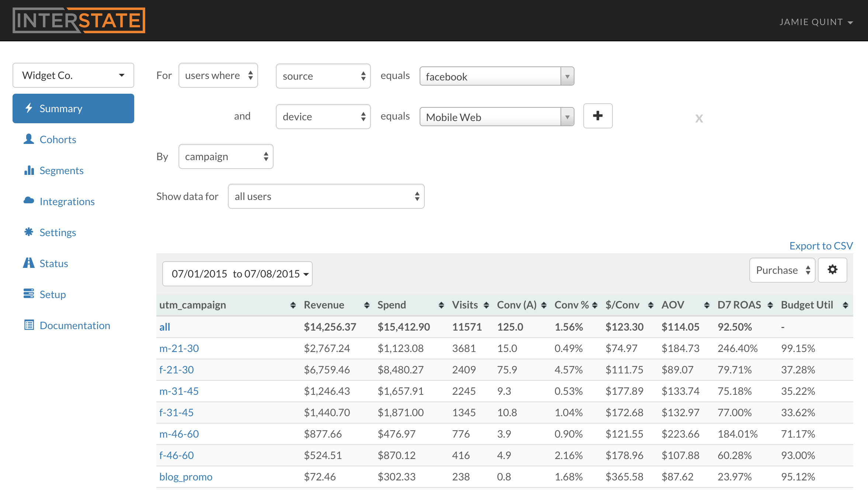The image size is (868, 490).
Task: Sort by Budget Util column arrows
Action: click(845, 305)
